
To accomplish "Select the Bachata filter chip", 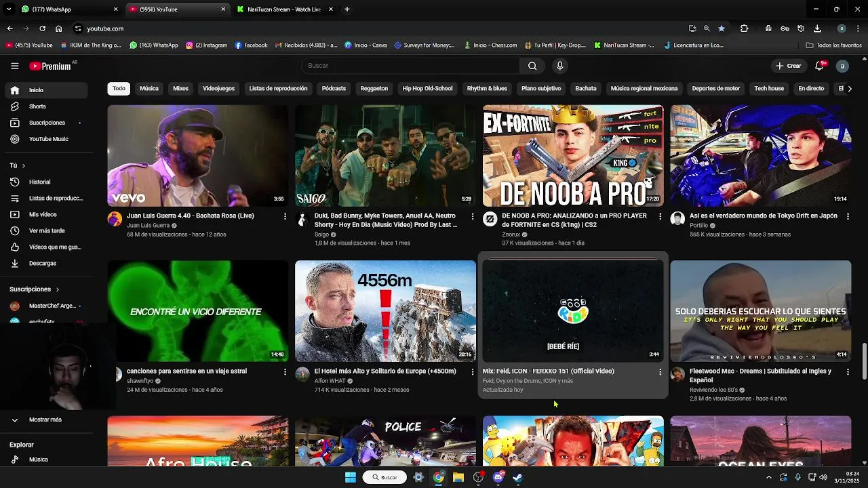I will (586, 89).
